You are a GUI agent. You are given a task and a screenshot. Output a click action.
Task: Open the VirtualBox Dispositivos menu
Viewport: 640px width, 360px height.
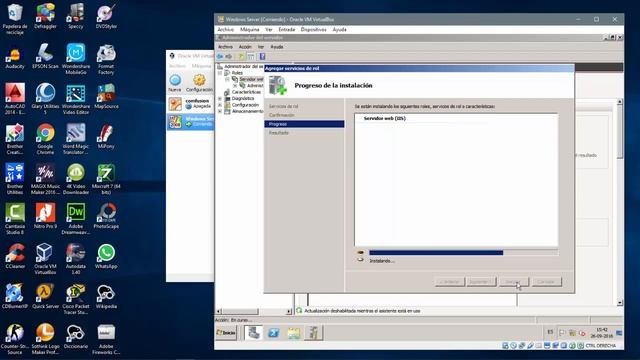[313, 29]
